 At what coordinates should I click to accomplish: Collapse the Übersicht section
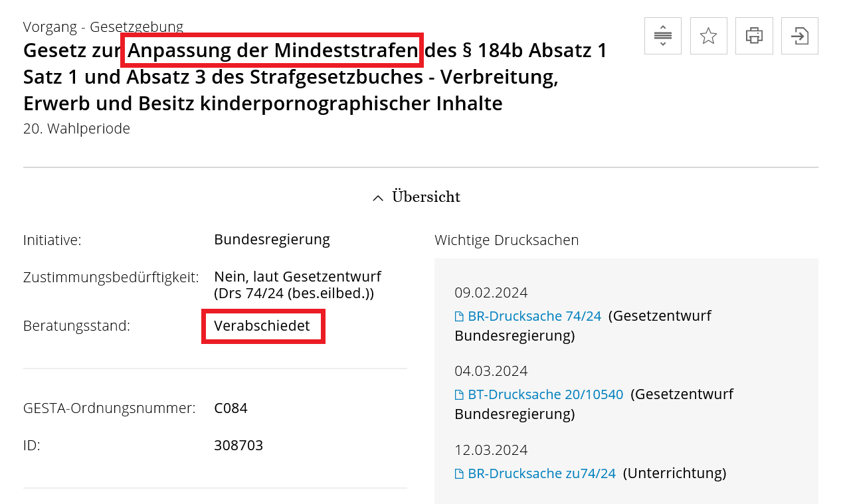click(417, 197)
